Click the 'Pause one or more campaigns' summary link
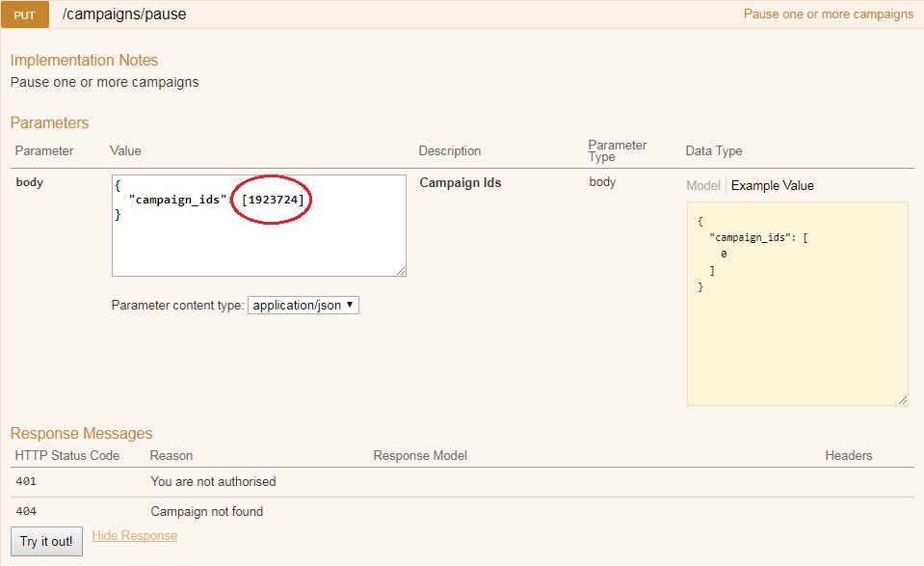This screenshot has width=924, height=566. 828,14
